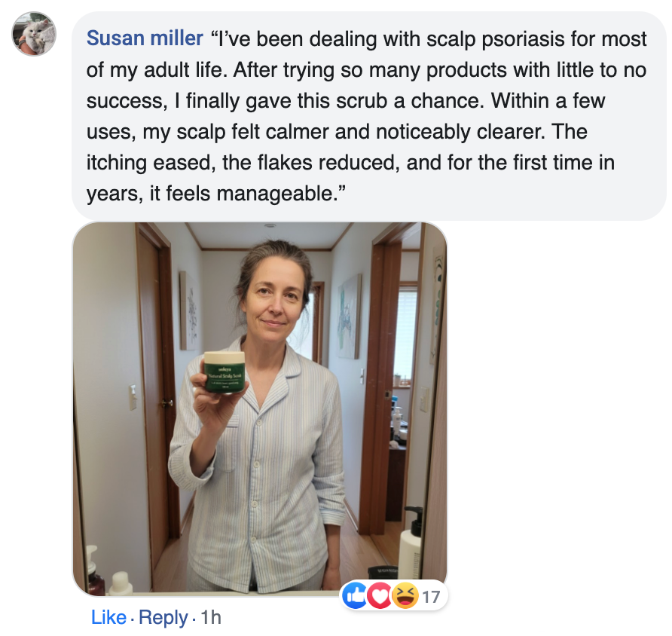Click the thumbs-up Like reaction icon
The image size is (672, 636).
(354, 597)
